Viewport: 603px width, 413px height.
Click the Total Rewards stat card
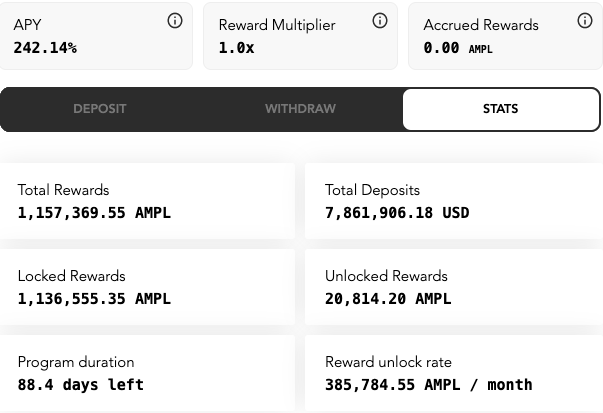[x=147, y=201]
